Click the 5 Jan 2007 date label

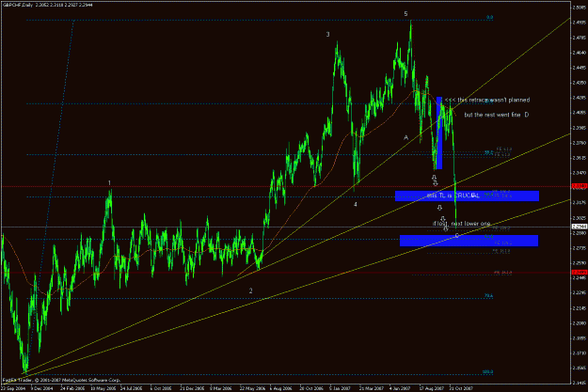pyautogui.click(x=341, y=388)
